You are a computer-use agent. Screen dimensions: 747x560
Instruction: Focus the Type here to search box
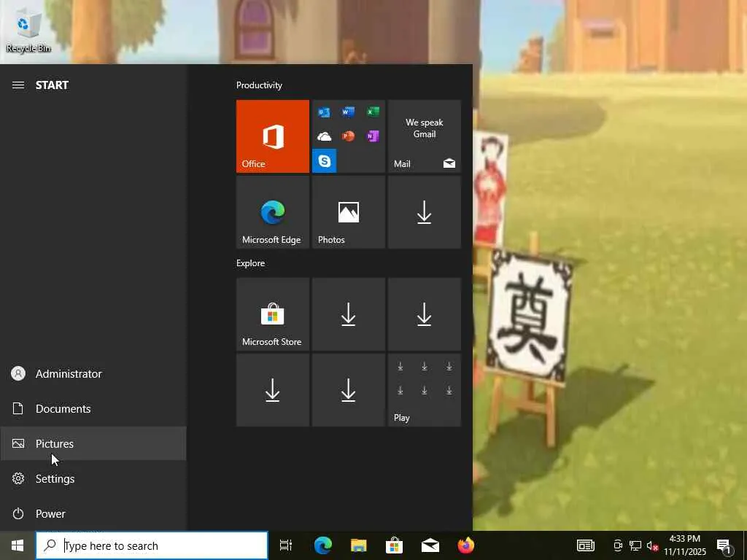pos(152,545)
